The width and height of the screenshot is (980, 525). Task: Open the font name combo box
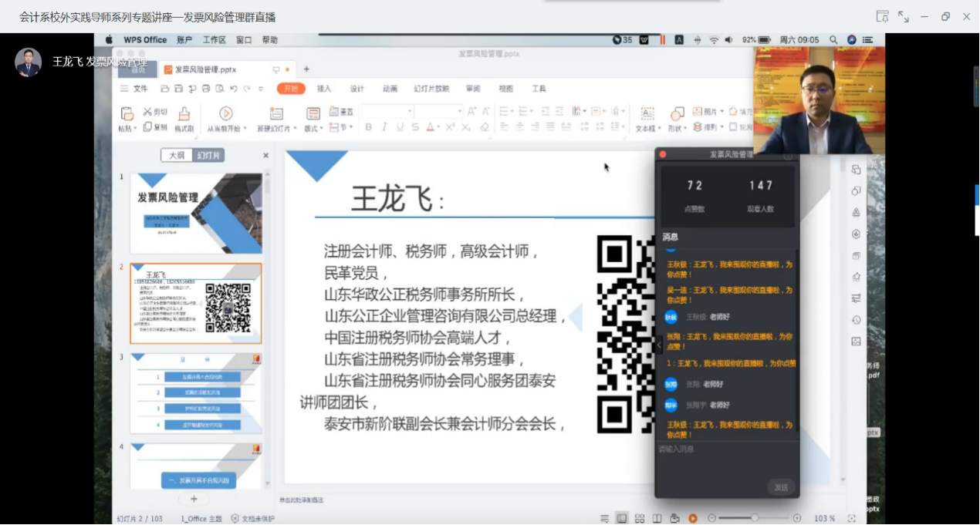coord(387,111)
